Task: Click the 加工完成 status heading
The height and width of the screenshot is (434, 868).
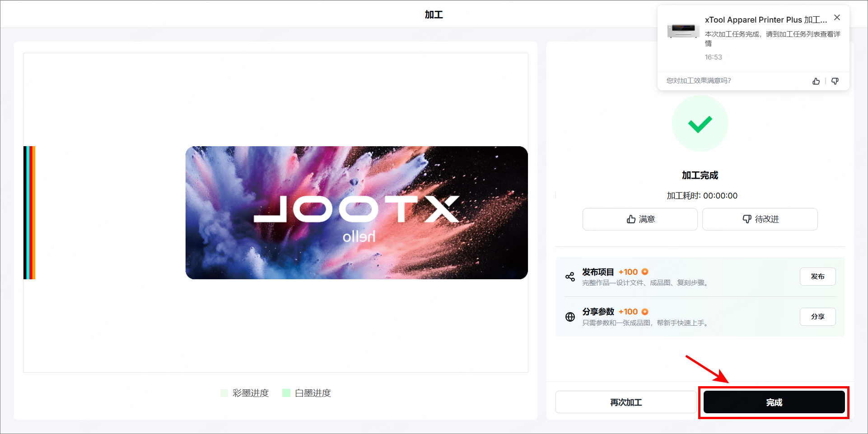Action: point(700,175)
